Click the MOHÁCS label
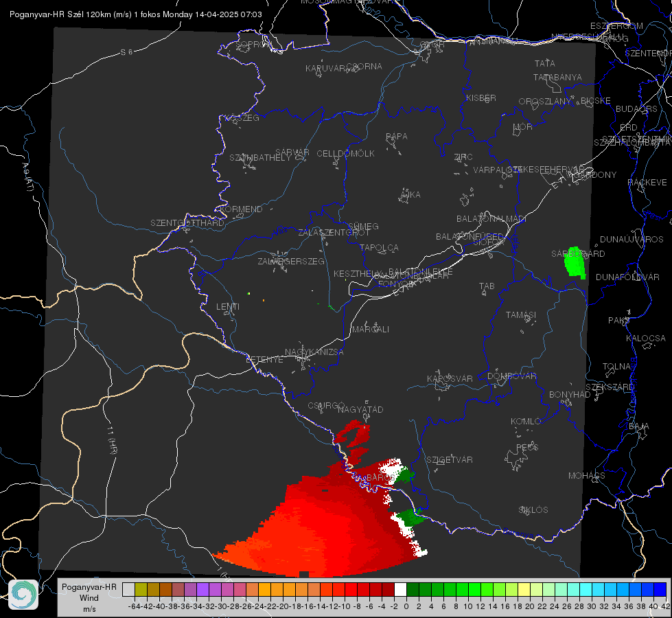 (587, 476)
